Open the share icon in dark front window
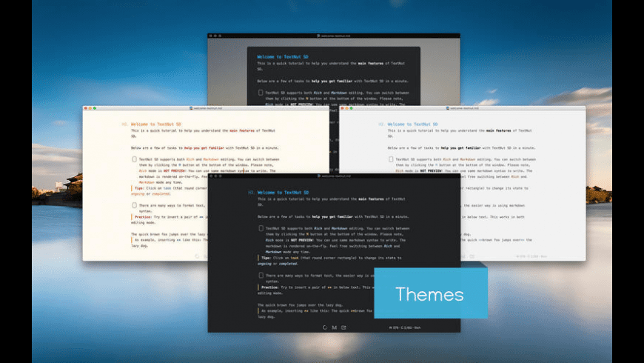This screenshot has height=363, width=644. point(343,327)
